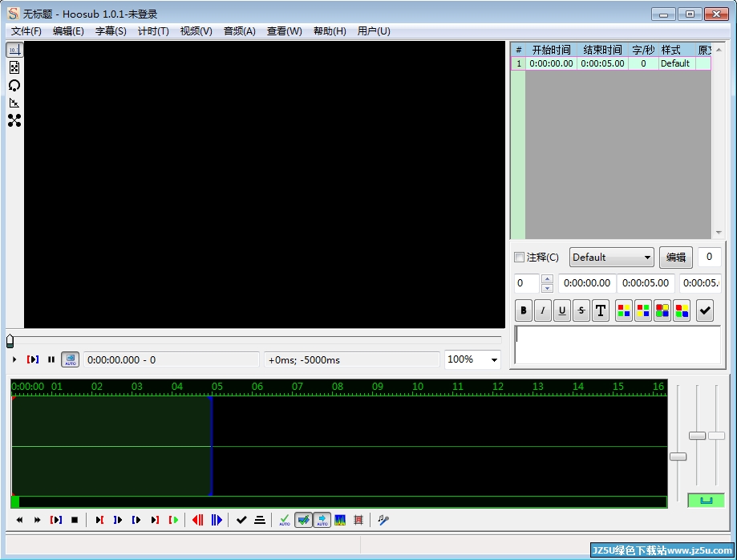Toggle strikeout formatting button
Image resolution: width=737 pixels, height=560 pixels.
[x=581, y=310]
